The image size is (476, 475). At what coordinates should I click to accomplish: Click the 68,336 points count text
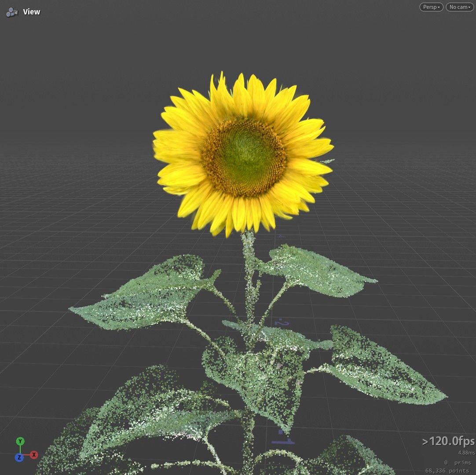(x=448, y=471)
